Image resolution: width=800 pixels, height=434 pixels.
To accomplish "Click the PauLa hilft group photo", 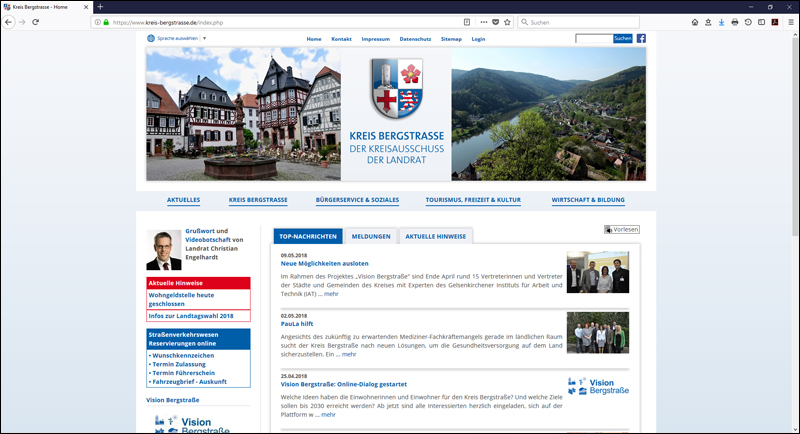I will tap(598, 333).
